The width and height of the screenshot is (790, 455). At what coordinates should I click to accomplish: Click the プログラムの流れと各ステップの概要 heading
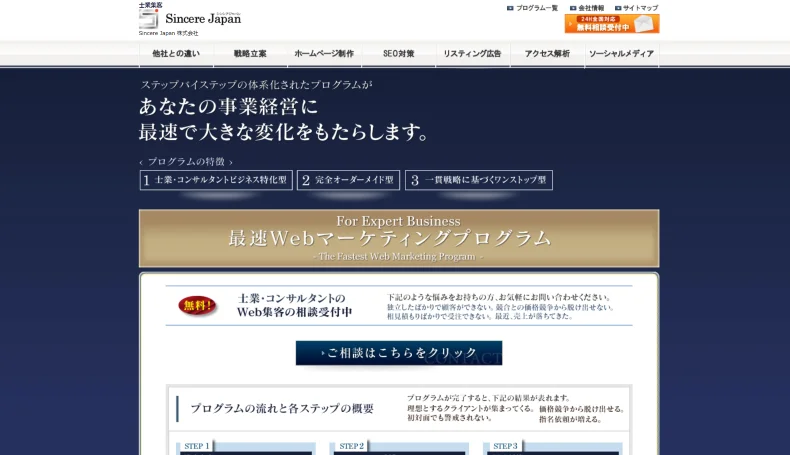(x=282, y=409)
